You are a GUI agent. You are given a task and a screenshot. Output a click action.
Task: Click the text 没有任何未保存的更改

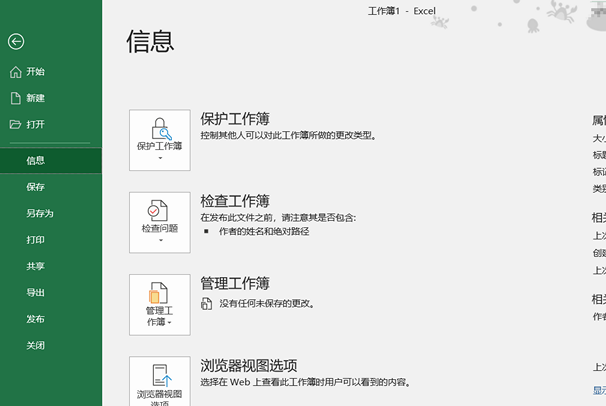pyautogui.click(x=267, y=304)
